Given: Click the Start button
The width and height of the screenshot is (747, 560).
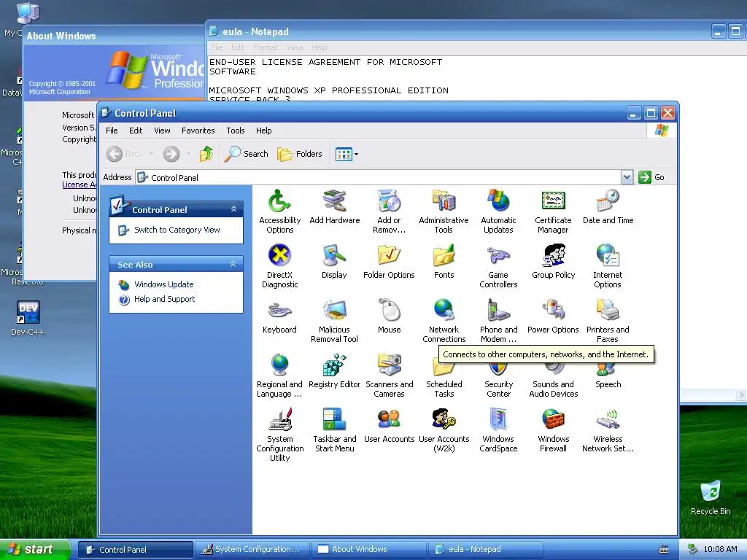Looking at the screenshot, I should 35,550.
